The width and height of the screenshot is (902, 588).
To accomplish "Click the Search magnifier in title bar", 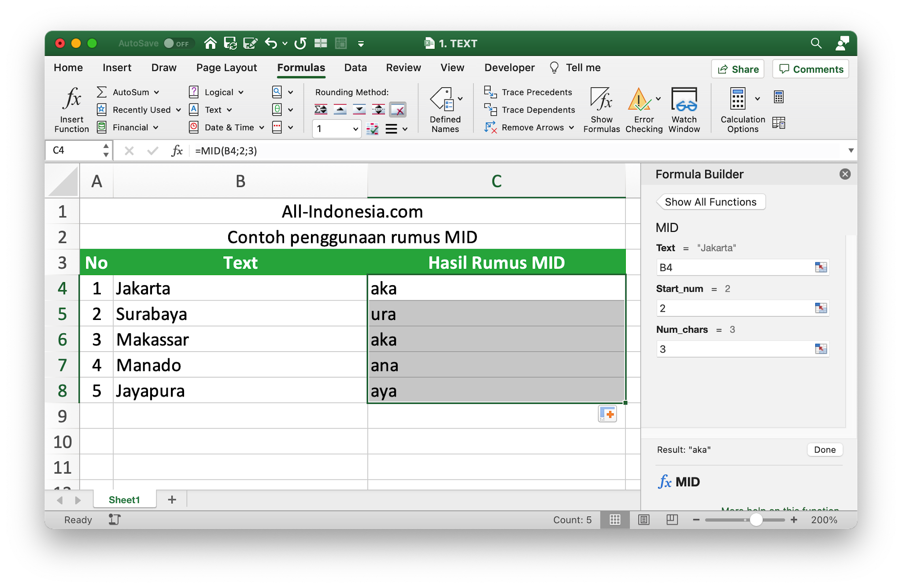I will 816,43.
